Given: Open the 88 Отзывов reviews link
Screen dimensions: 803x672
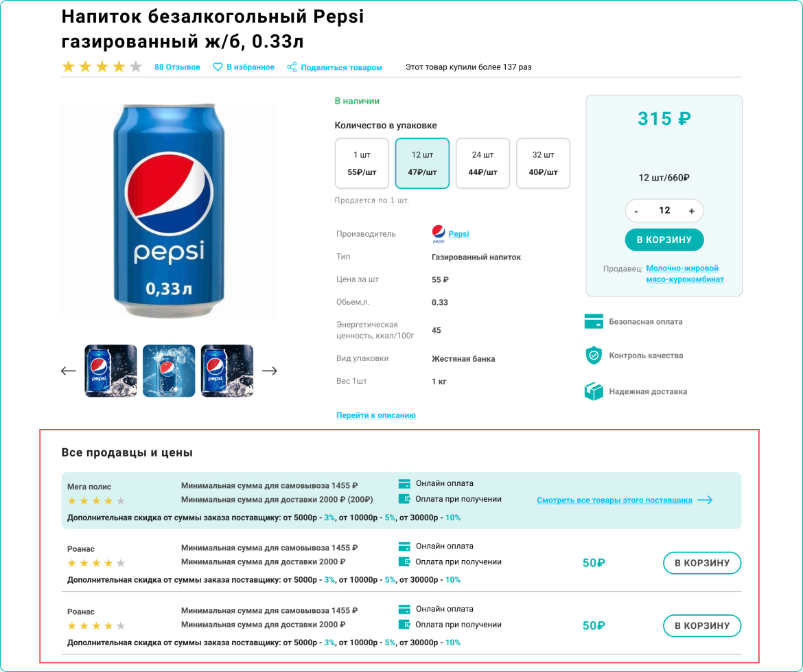Looking at the screenshot, I should [x=177, y=67].
